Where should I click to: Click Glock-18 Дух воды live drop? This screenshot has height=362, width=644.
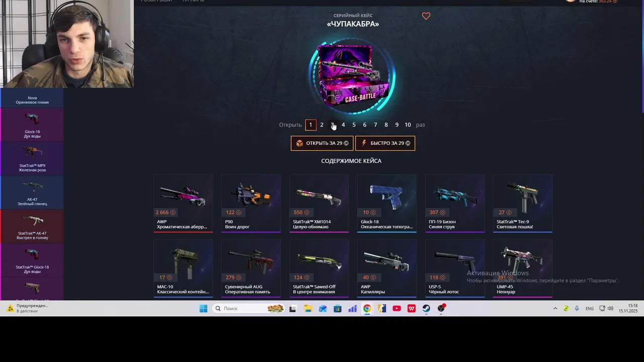tap(32, 125)
